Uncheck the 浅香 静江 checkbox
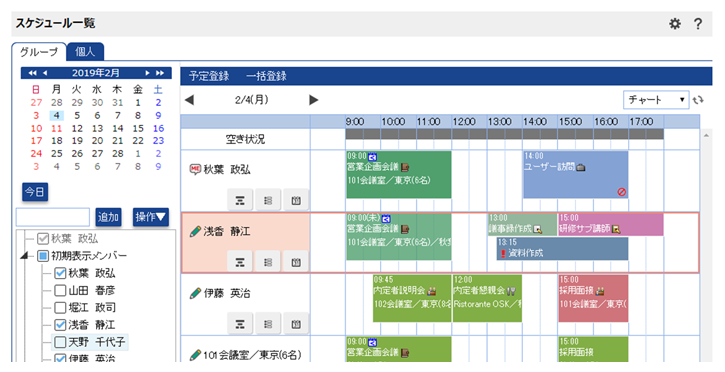Viewport: 725px width, 372px height. point(60,325)
